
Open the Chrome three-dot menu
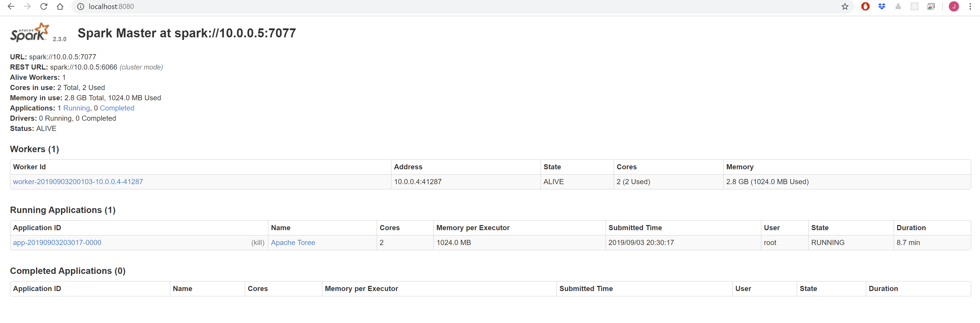(970, 6)
